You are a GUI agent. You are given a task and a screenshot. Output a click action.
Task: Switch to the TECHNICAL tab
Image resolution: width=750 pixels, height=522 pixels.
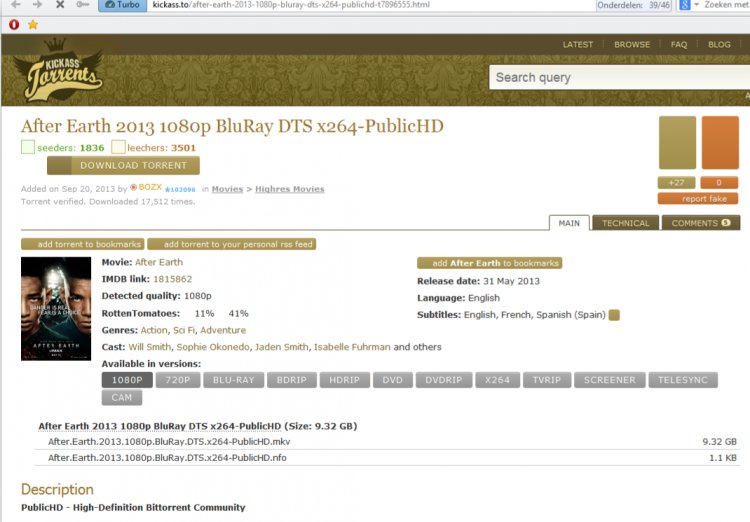tap(626, 223)
